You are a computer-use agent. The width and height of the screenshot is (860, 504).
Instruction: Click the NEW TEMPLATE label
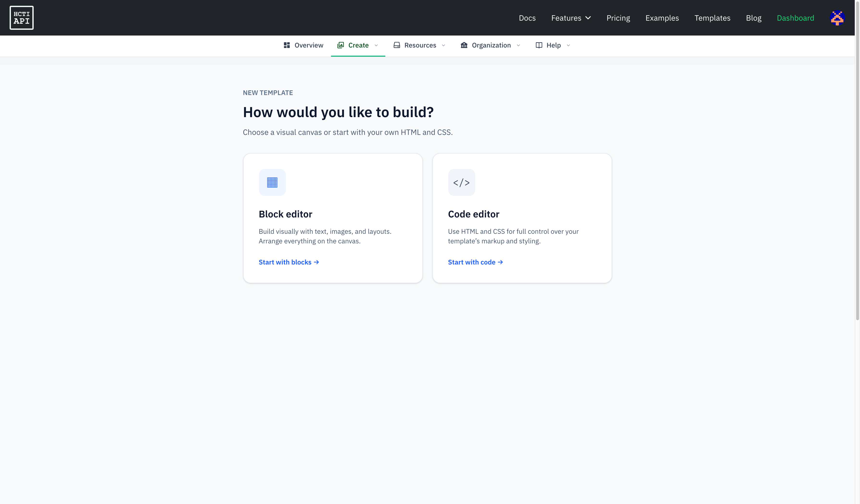(268, 93)
